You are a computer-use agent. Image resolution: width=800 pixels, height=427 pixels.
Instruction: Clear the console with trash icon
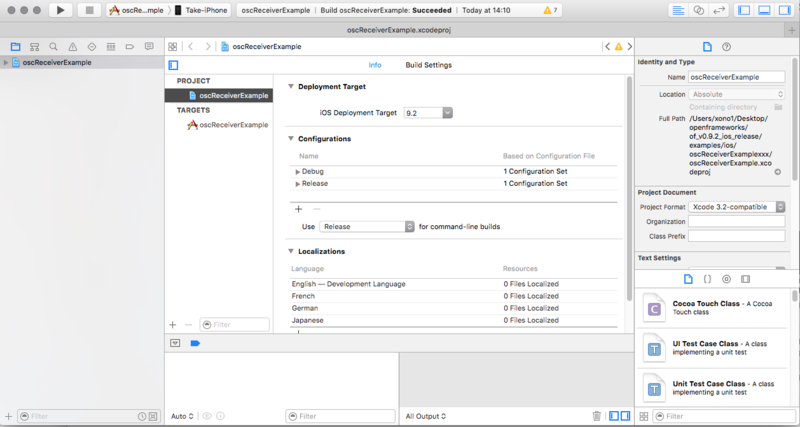596,416
